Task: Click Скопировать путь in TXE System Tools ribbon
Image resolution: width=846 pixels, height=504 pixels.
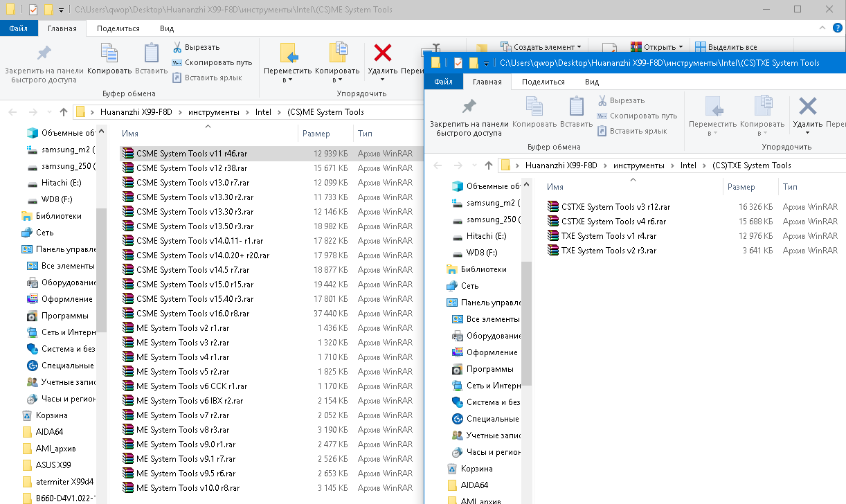Action: [x=638, y=116]
